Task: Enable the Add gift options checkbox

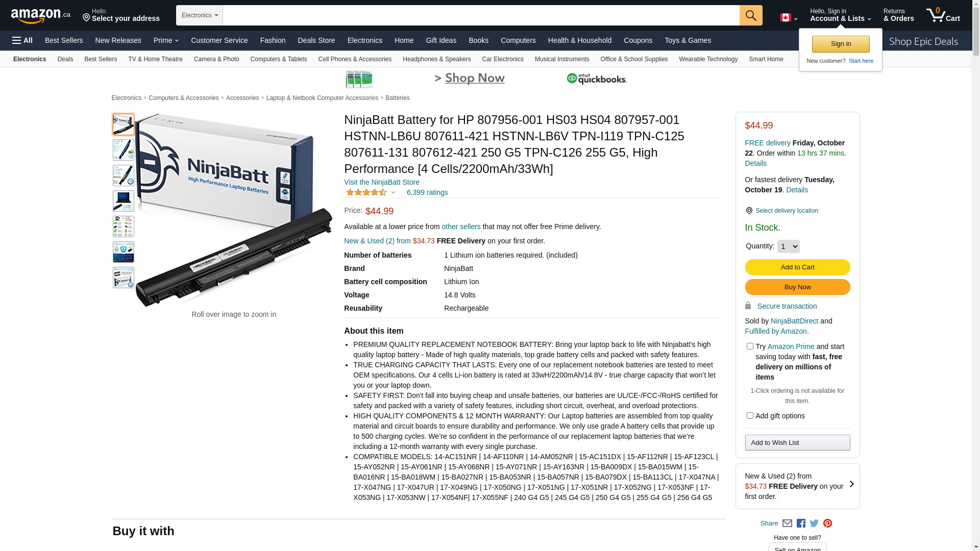Action: point(750,416)
